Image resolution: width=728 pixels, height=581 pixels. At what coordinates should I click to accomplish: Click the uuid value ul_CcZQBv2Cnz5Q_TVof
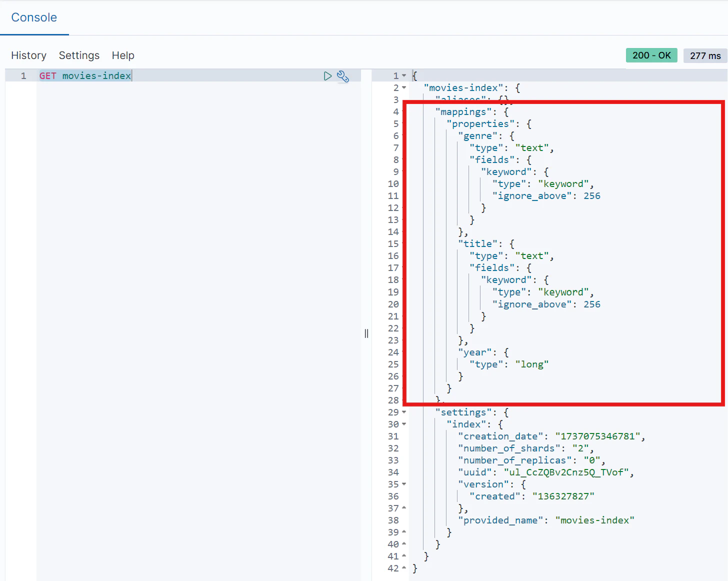point(566,472)
